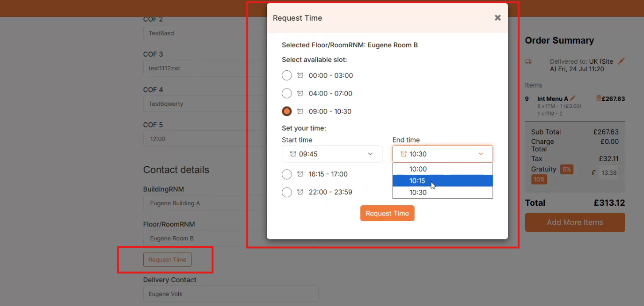Select the 04:00 - 07:00 slot

pos(287,93)
